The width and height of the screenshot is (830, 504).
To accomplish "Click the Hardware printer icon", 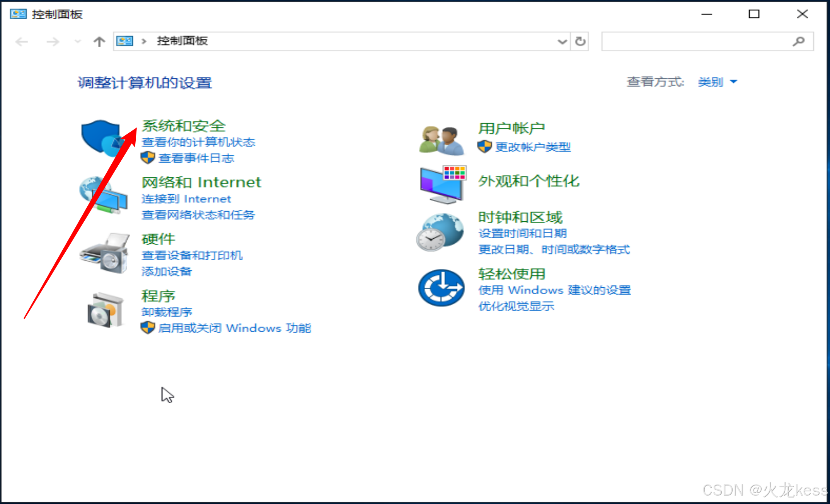I will [104, 253].
